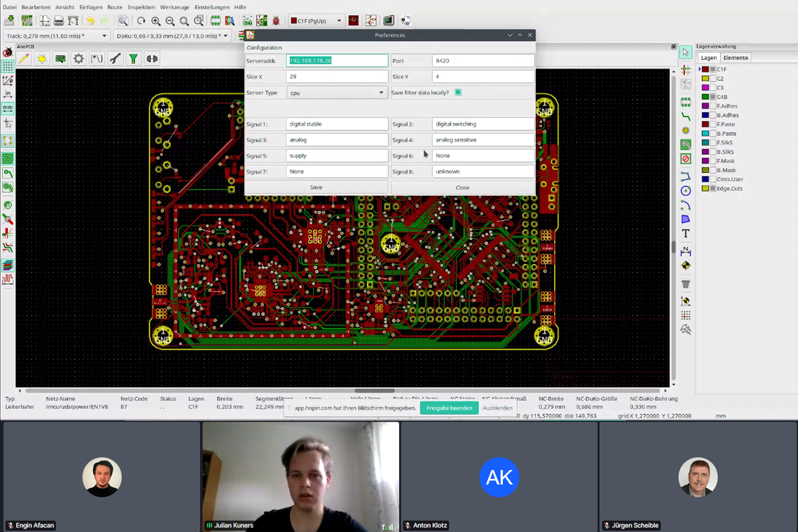798x532 pixels.
Task: Select the Add Text tool
Action: coord(686,233)
